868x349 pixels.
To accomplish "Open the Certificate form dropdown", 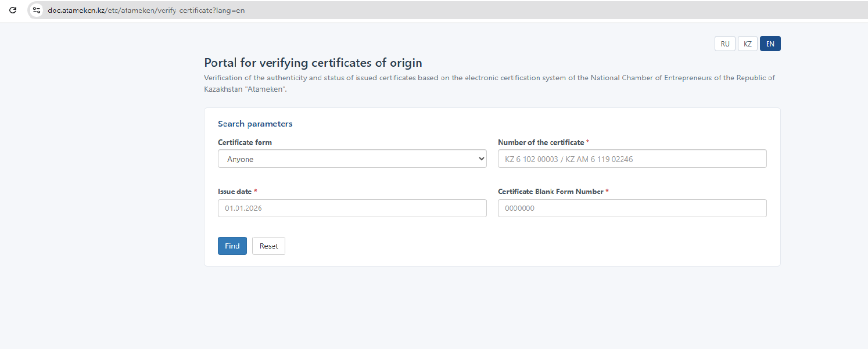I will 352,159.
